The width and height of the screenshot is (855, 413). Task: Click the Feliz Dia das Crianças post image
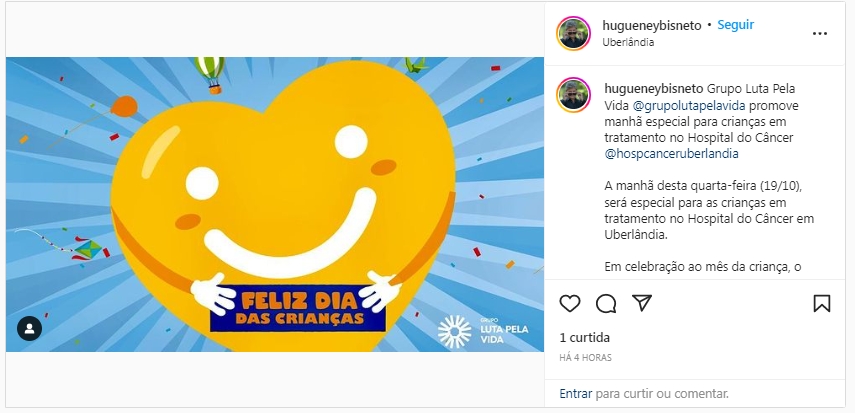[275, 204]
